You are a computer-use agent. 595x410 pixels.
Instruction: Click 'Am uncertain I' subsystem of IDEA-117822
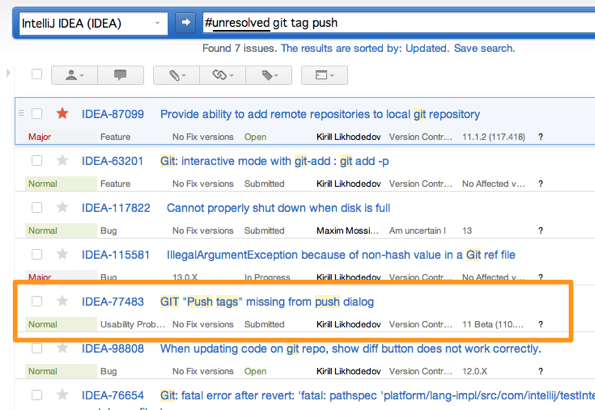417,231
